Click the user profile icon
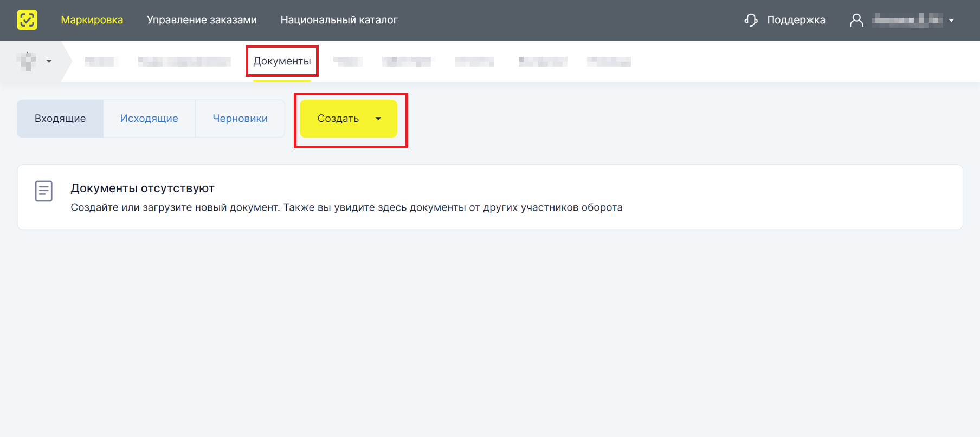Image resolution: width=980 pixels, height=437 pixels. point(856,20)
